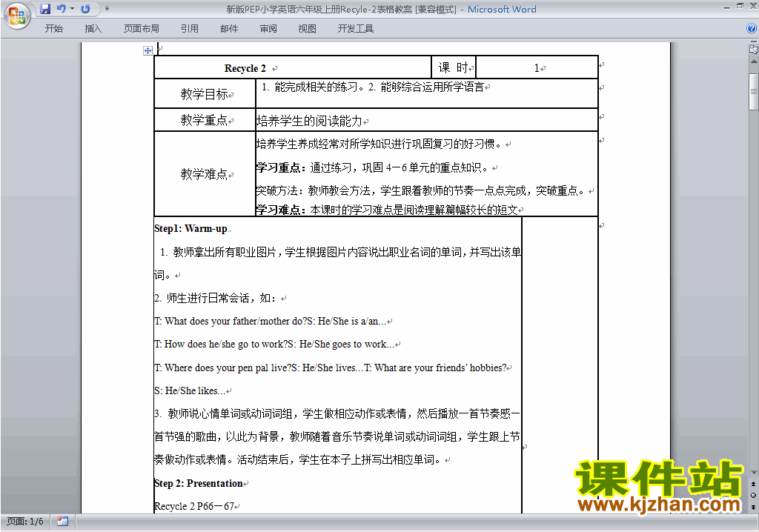Open the 审阅 tab
Viewport: 759px width, 532px height.
pos(268,29)
